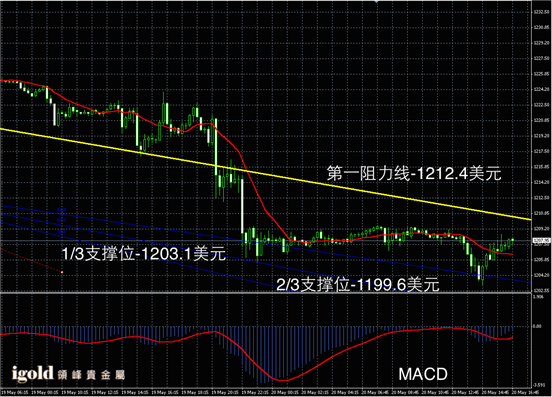Click the 0.00 level on MACD axis
Image resolution: width=552 pixels, height=397 pixels.
click(x=537, y=326)
